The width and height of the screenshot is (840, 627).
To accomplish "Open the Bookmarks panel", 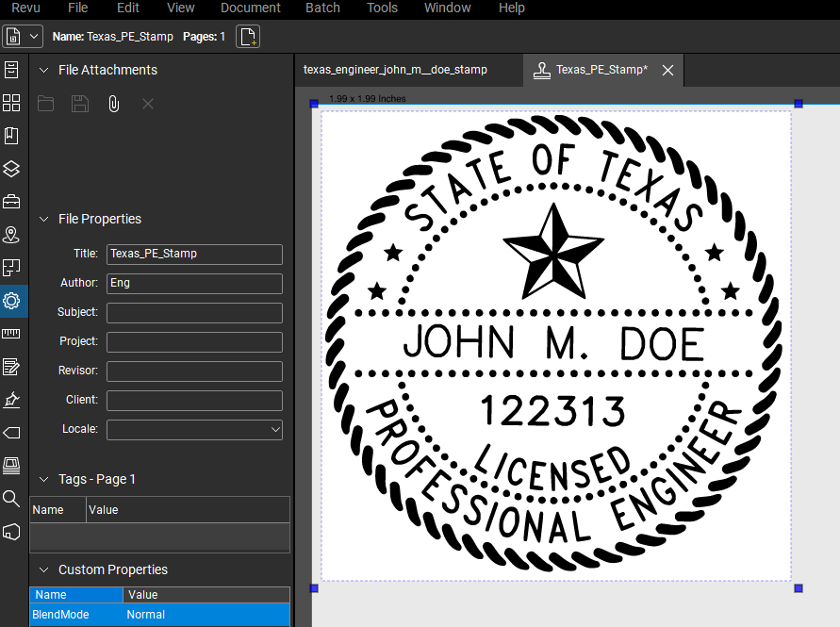I will coord(11,136).
